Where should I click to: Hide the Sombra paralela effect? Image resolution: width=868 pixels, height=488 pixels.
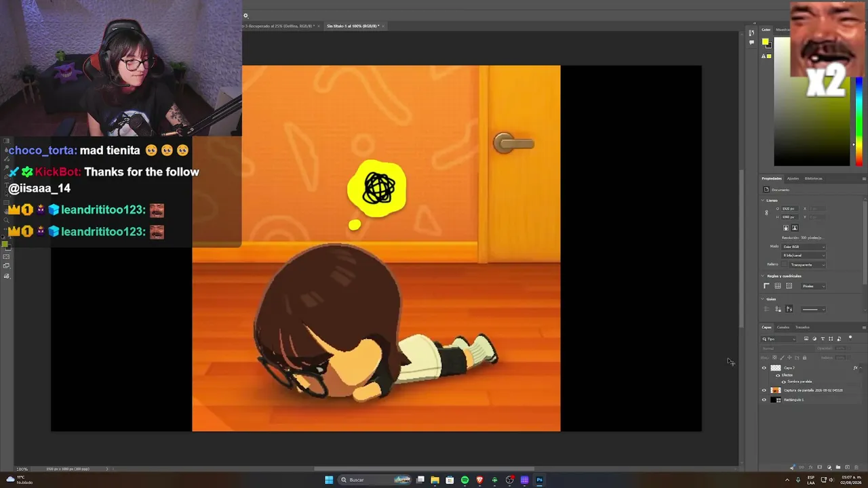(784, 382)
